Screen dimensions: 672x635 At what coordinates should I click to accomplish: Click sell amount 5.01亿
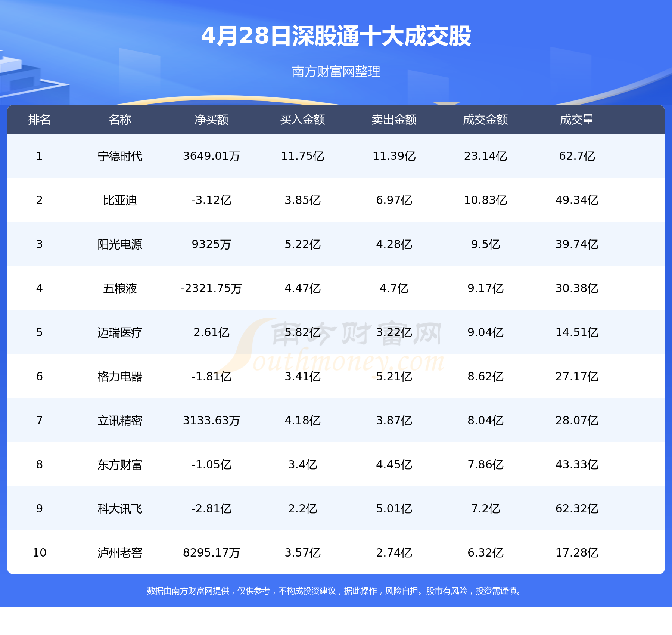[x=394, y=509]
